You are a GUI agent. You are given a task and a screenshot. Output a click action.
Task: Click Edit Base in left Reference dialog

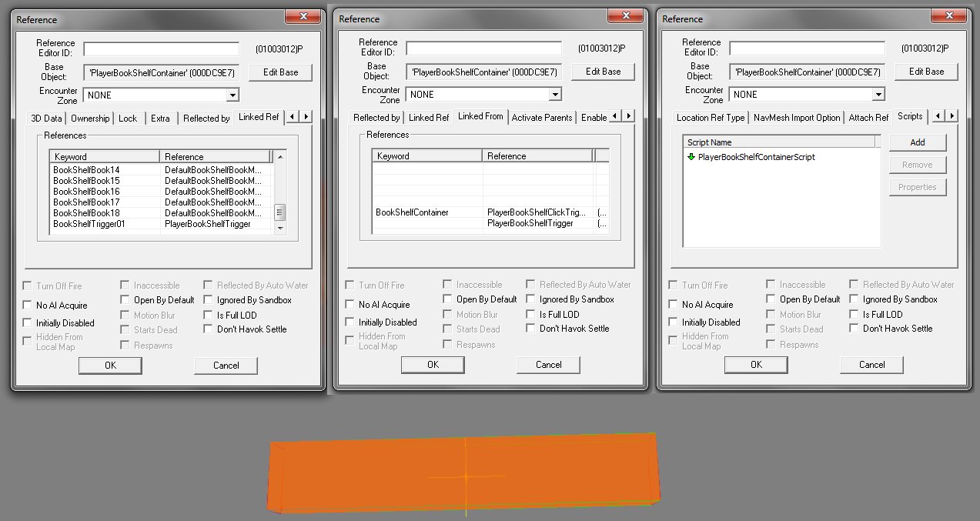(x=280, y=72)
